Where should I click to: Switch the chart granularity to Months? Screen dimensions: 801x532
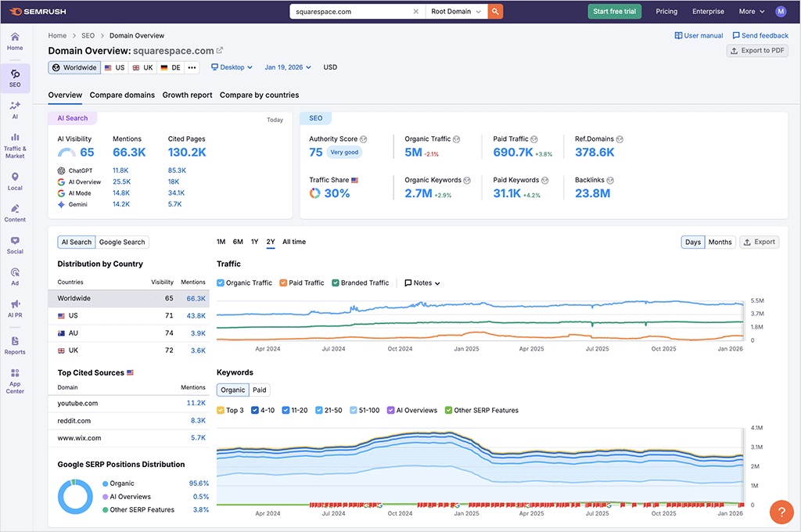719,242
